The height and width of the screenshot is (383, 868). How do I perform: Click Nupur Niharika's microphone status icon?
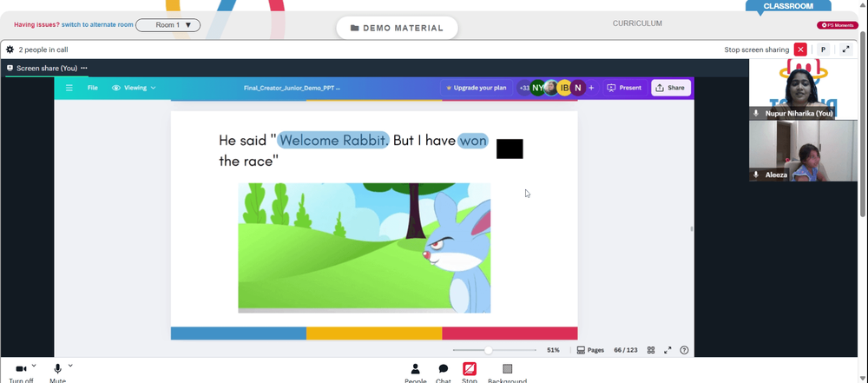pos(756,113)
